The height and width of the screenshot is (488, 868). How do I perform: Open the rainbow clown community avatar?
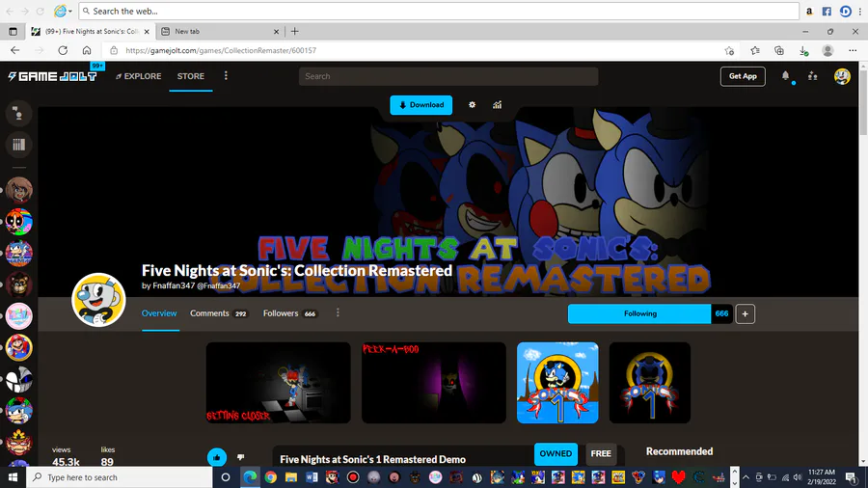point(19,222)
